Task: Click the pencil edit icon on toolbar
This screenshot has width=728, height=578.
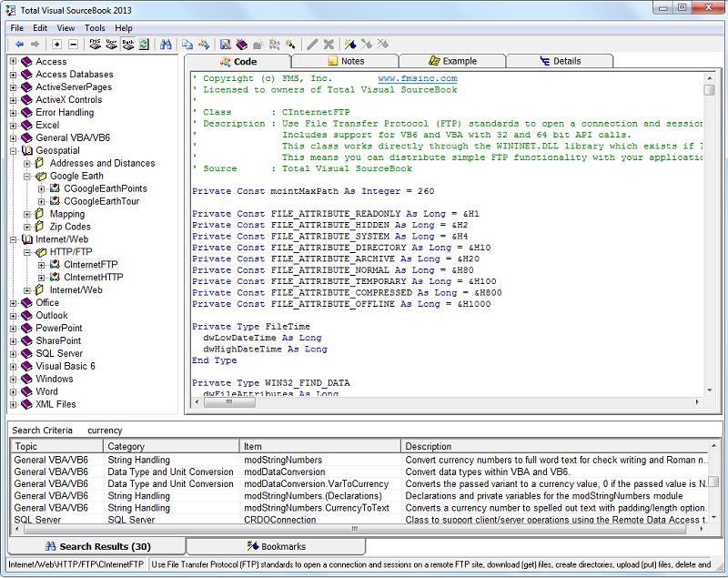Action: coord(312,43)
